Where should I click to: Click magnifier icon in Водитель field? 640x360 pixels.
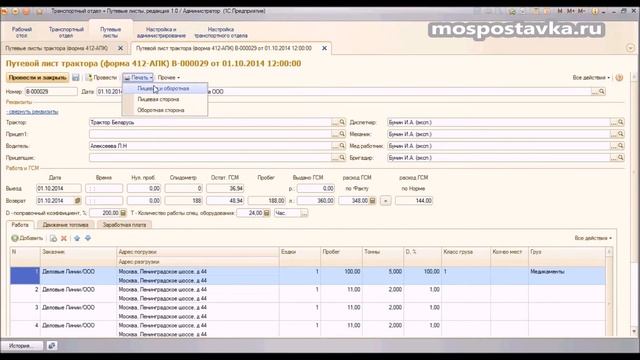[342, 146]
